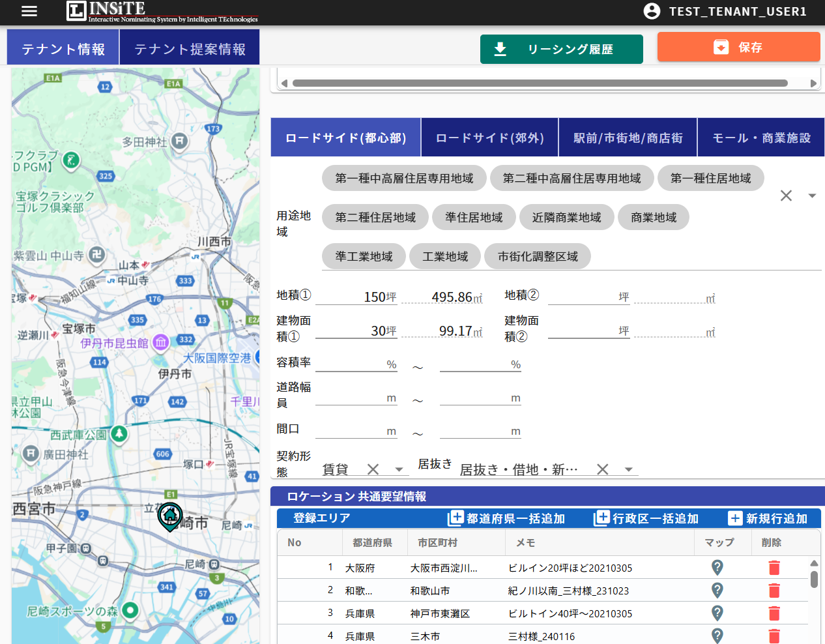
Task: Toggle the 第一種住居地域 chip
Action: [710, 179]
